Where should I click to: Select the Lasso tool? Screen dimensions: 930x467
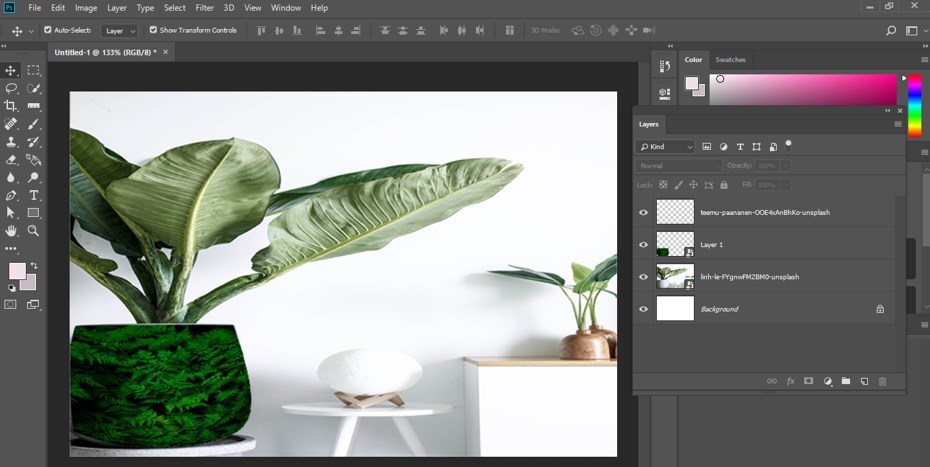(11, 88)
